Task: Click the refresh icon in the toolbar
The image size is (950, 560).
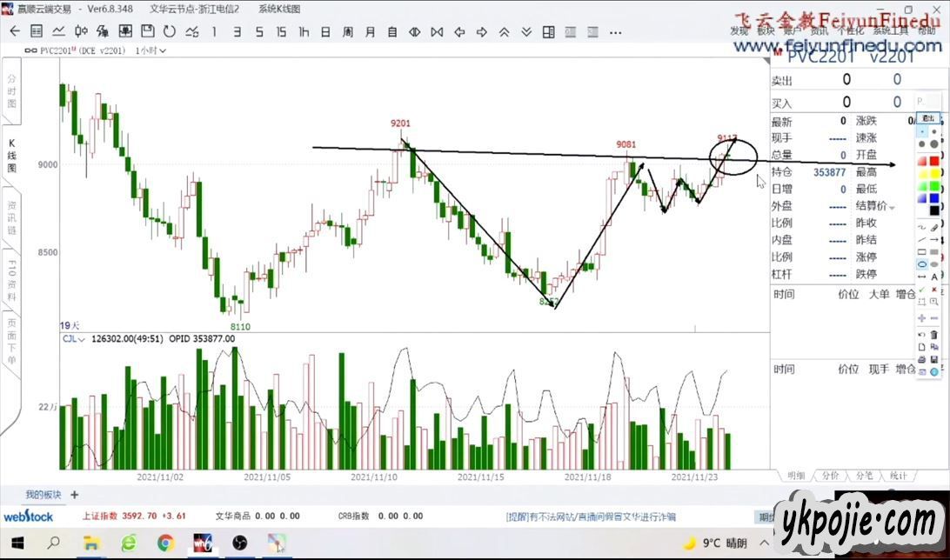Action: (169, 32)
